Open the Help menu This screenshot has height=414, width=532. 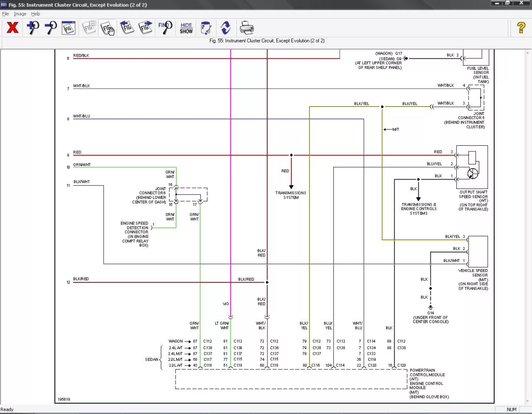pos(35,14)
